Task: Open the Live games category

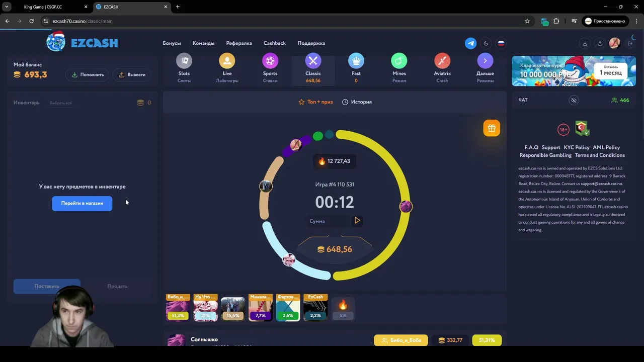Action: tap(227, 68)
